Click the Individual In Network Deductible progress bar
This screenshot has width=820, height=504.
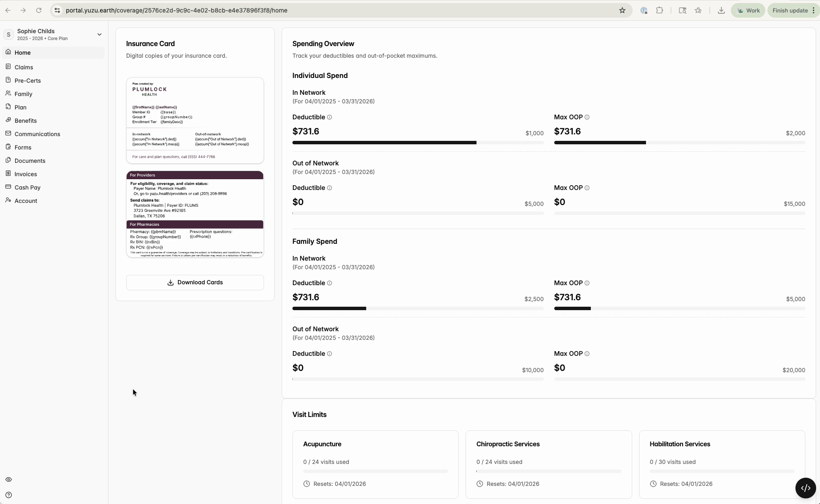tap(418, 143)
